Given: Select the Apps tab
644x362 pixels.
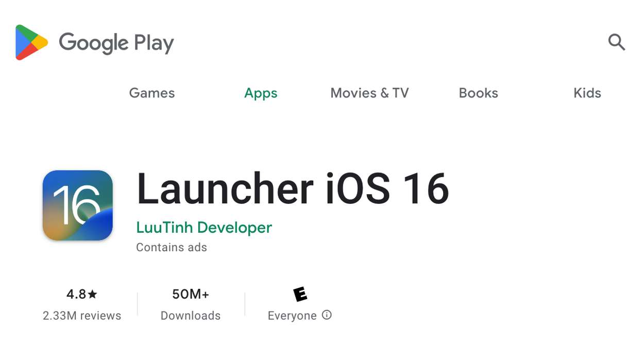Looking at the screenshot, I should click(x=260, y=93).
